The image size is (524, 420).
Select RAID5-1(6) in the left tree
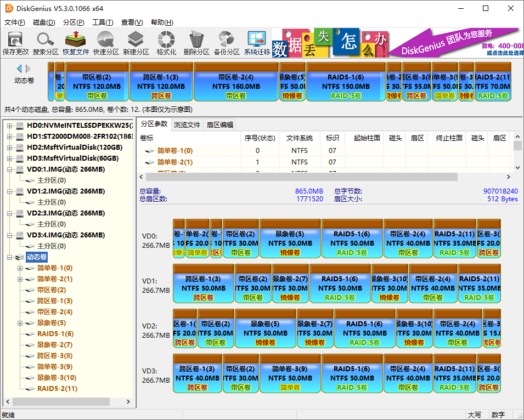55,334
